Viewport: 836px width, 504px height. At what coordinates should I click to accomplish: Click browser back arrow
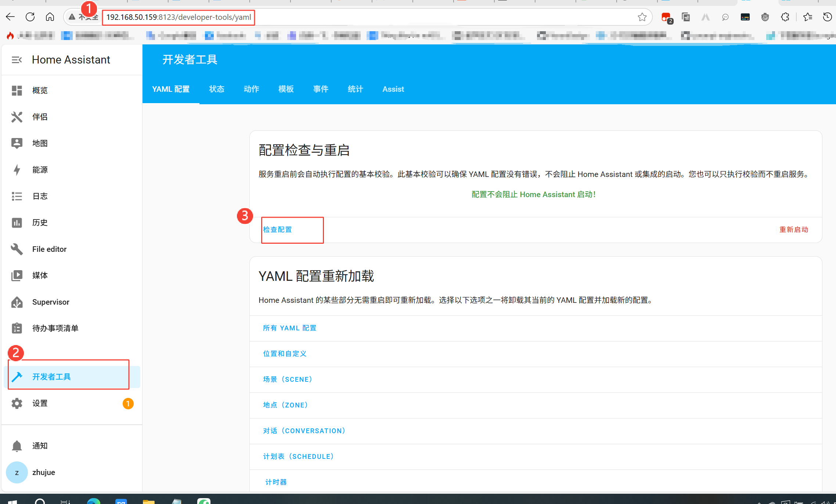(x=10, y=17)
